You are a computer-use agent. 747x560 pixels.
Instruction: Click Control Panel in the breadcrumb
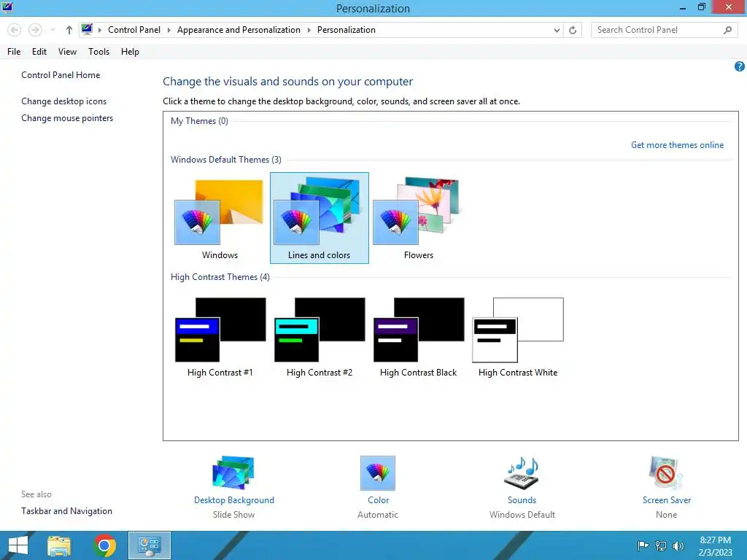[134, 30]
